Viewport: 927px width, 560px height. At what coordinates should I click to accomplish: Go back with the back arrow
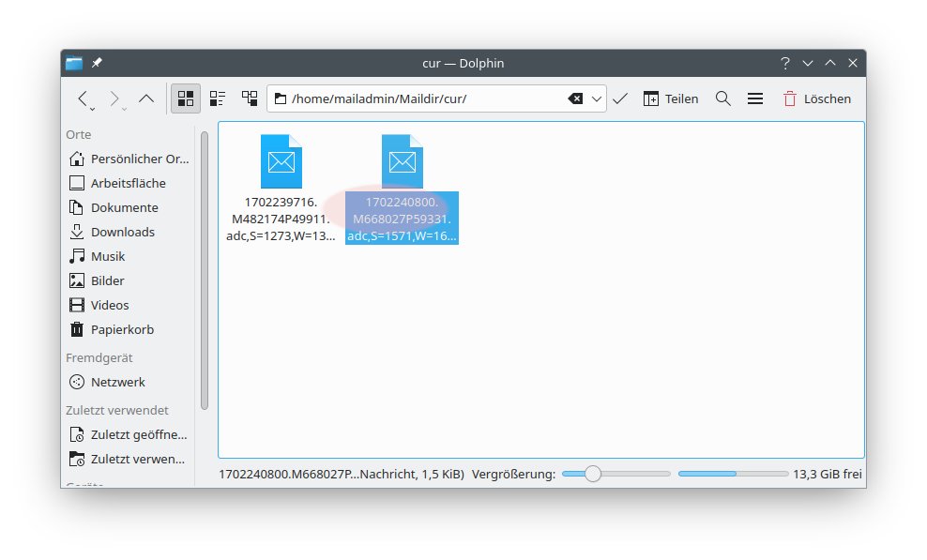coord(83,98)
